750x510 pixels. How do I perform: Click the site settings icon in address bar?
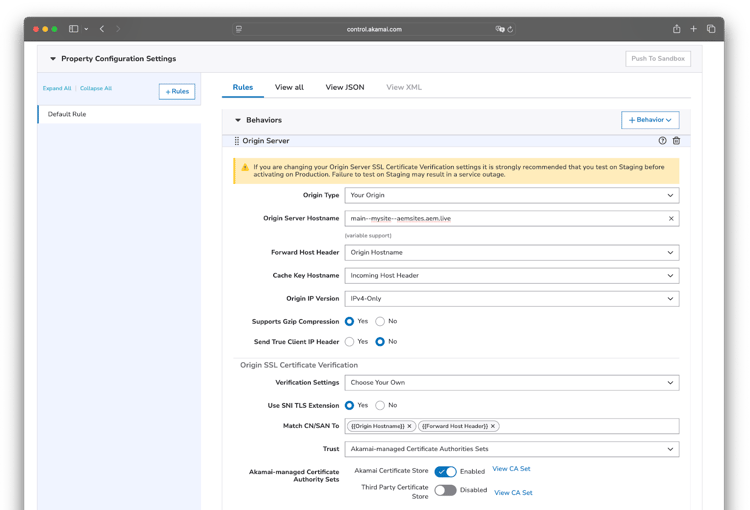[x=239, y=29]
